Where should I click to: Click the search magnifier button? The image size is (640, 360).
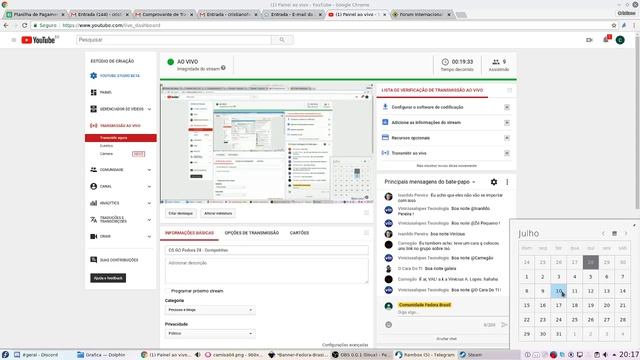282,40
